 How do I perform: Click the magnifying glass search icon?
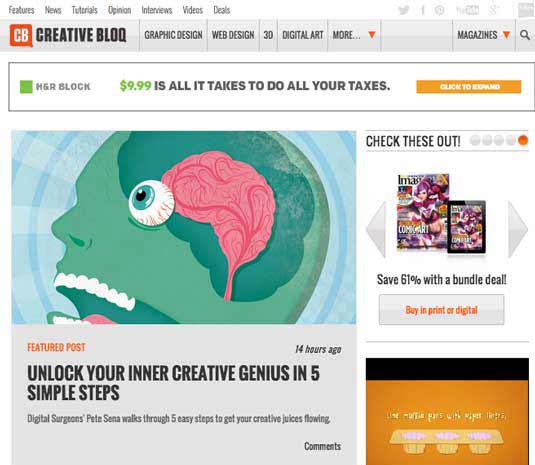click(x=525, y=35)
